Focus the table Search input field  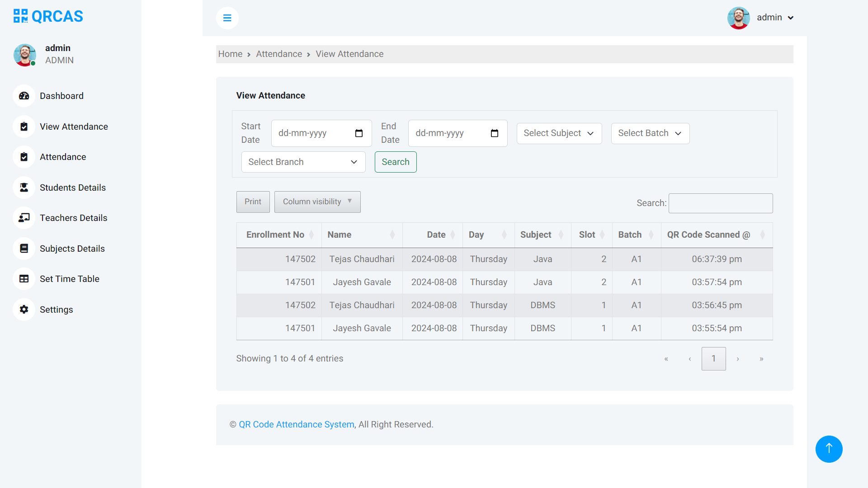click(x=720, y=203)
